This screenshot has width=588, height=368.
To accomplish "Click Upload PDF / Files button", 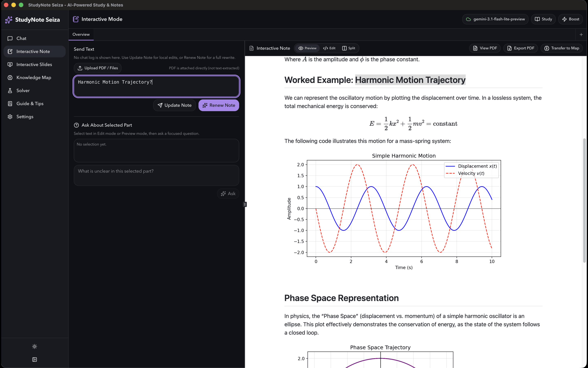I will 98,68.
